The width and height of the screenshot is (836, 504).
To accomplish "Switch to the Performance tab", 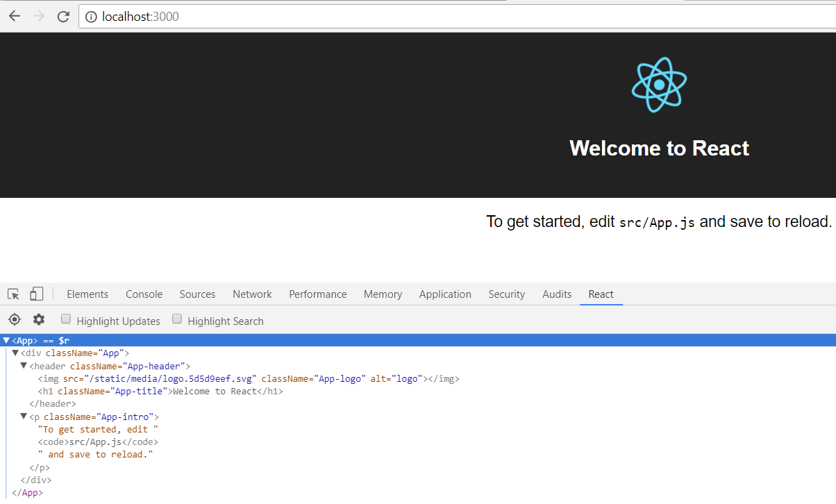I will point(318,294).
